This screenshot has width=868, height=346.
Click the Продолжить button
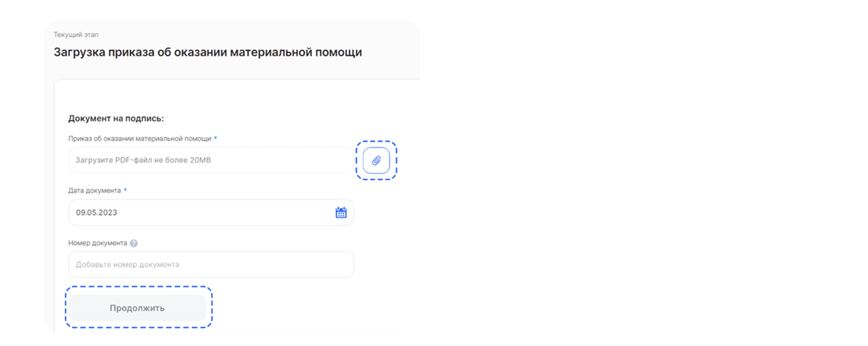click(137, 308)
